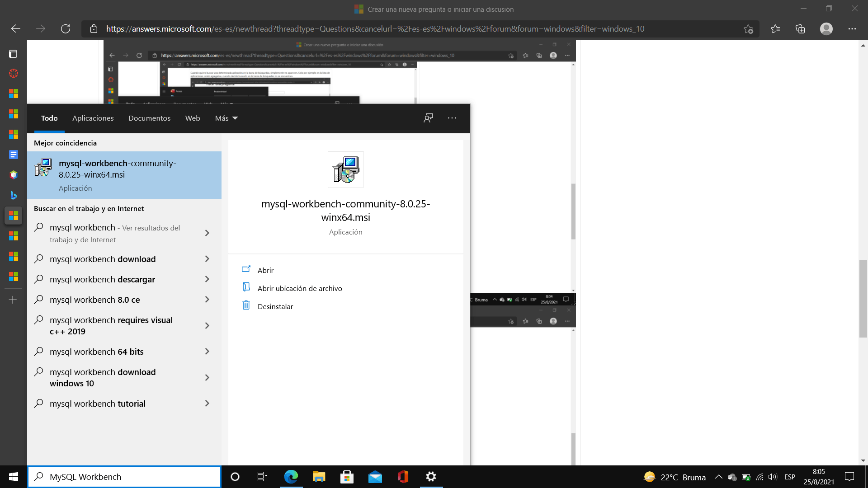This screenshot has width=868, height=488.
Task: Launch Office icon in taskbar
Action: [x=403, y=477]
